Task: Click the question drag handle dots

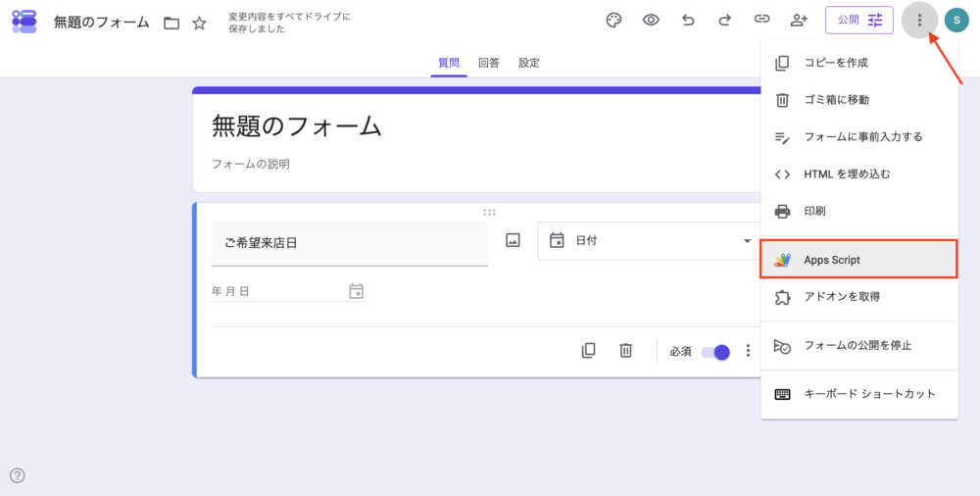Action: point(489,213)
